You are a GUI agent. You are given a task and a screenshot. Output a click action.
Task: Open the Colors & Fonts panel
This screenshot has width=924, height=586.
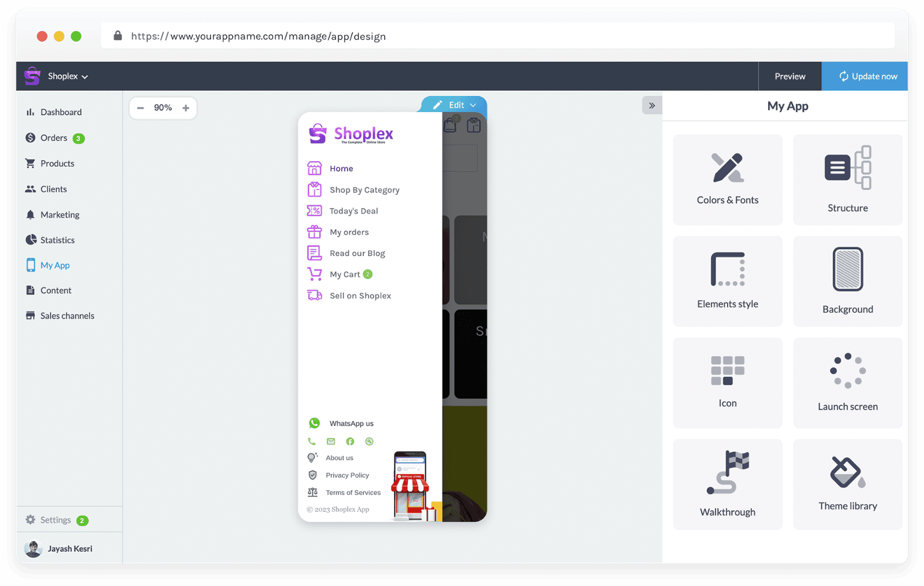pyautogui.click(x=727, y=179)
